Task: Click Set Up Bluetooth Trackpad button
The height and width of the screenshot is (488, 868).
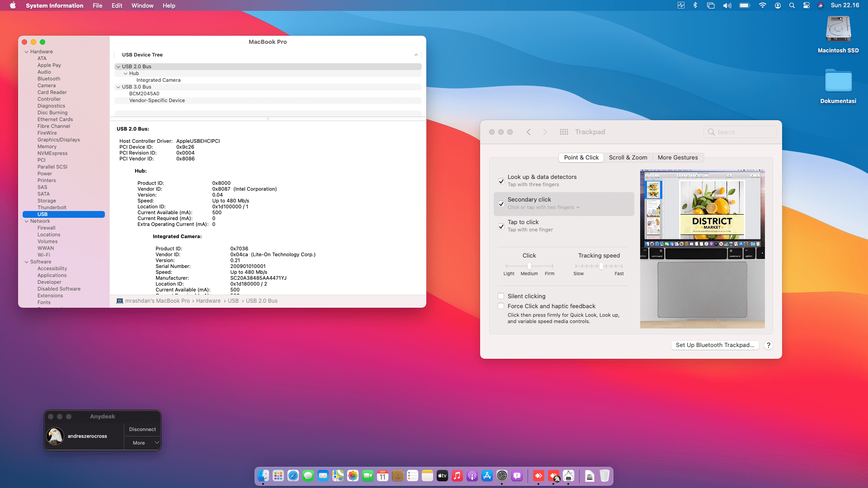Action: 714,345
